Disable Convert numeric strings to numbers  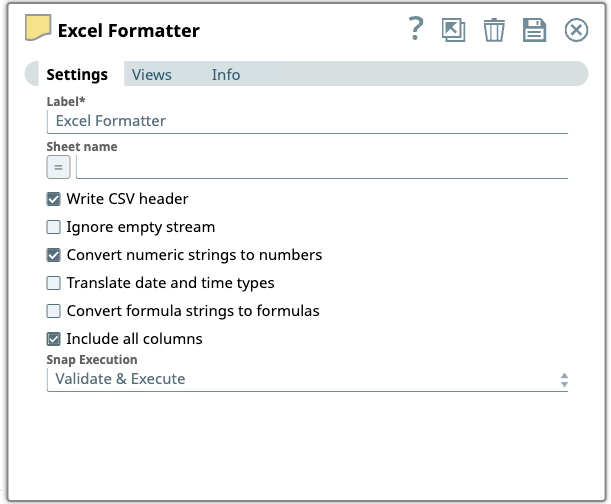click(x=54, y=255)
